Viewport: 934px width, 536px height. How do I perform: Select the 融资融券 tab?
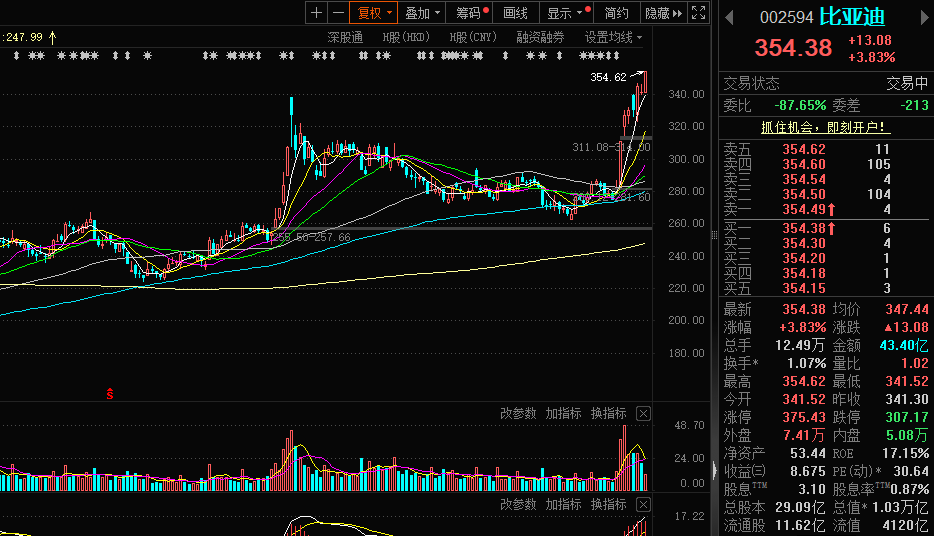point(540,38)
